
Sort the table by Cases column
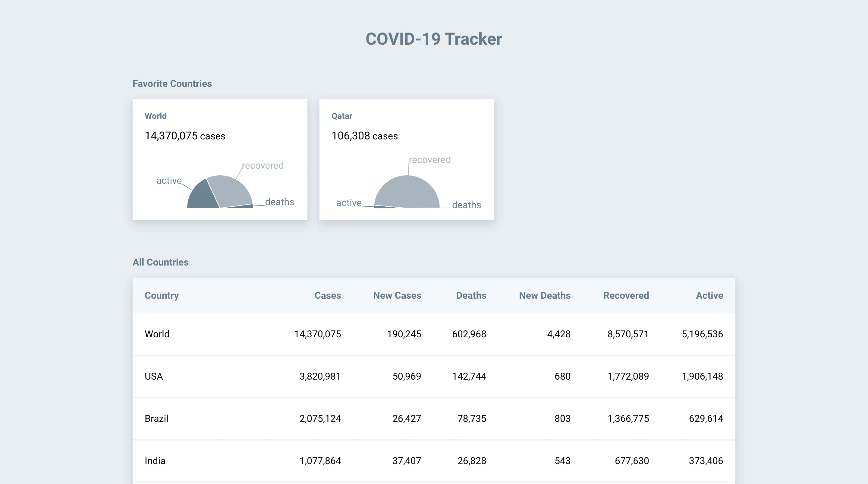328,295
